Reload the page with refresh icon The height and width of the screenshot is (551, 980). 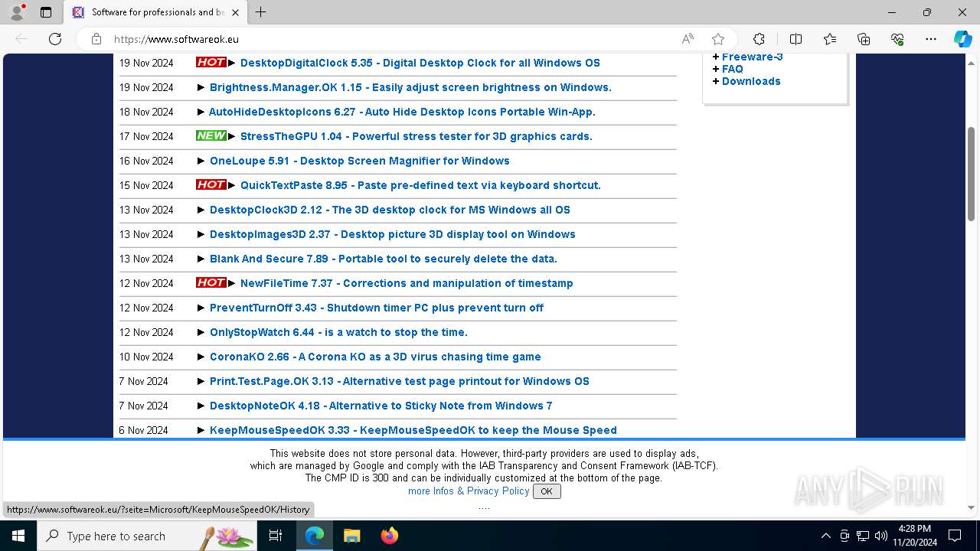coord(55,39)
